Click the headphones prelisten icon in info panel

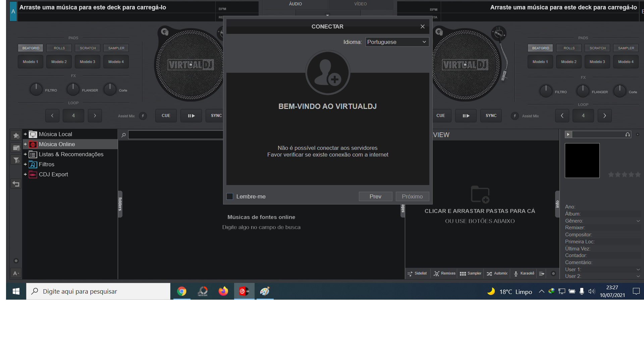tap(628, 134)
